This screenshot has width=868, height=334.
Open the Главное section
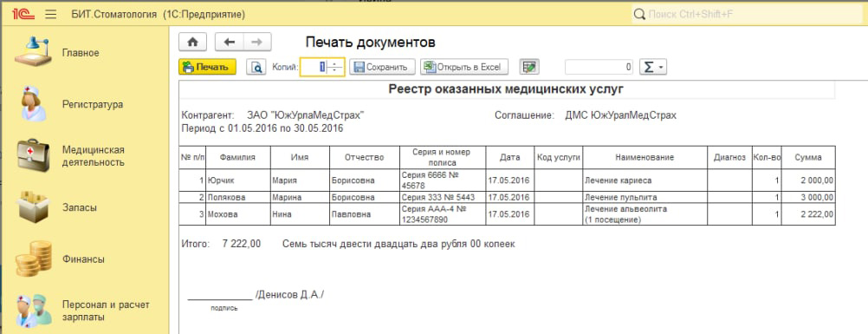click(81, 53)
